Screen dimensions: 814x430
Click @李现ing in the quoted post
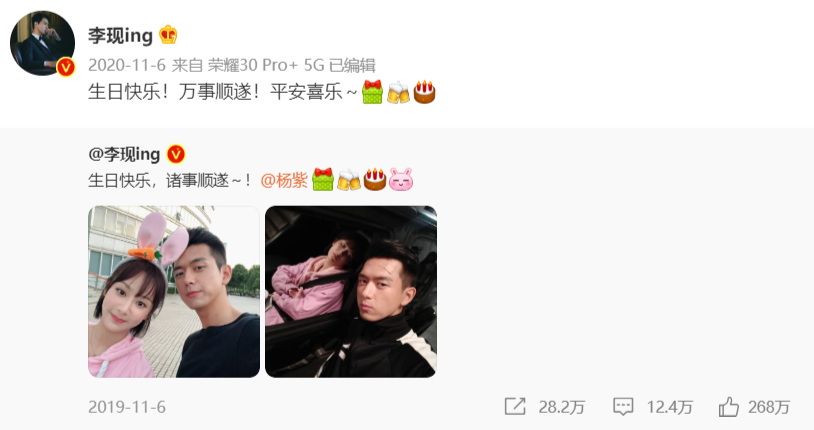[124, 154]
